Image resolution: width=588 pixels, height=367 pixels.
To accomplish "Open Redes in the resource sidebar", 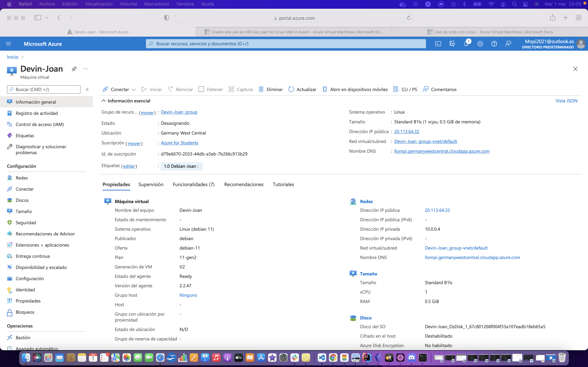I will click(x=22, y=178).
